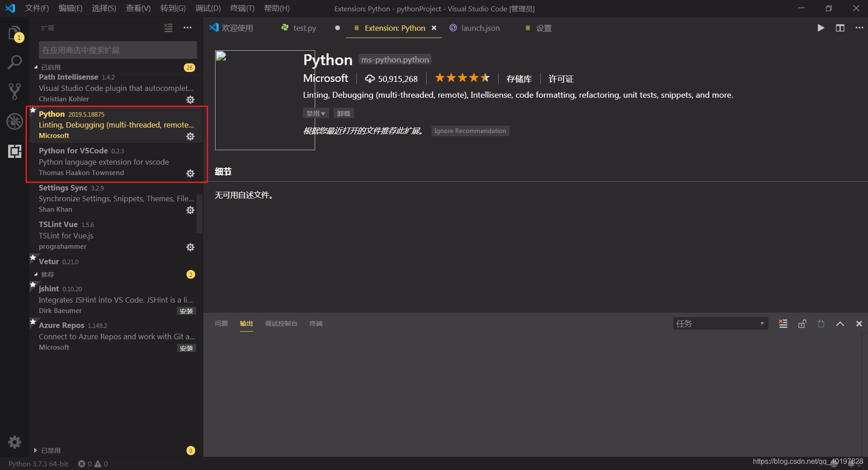The width and height of the screenshot is (868, 470).
Task: Click the 卸载 uninstall button
Action: click(x=344, y=113)
